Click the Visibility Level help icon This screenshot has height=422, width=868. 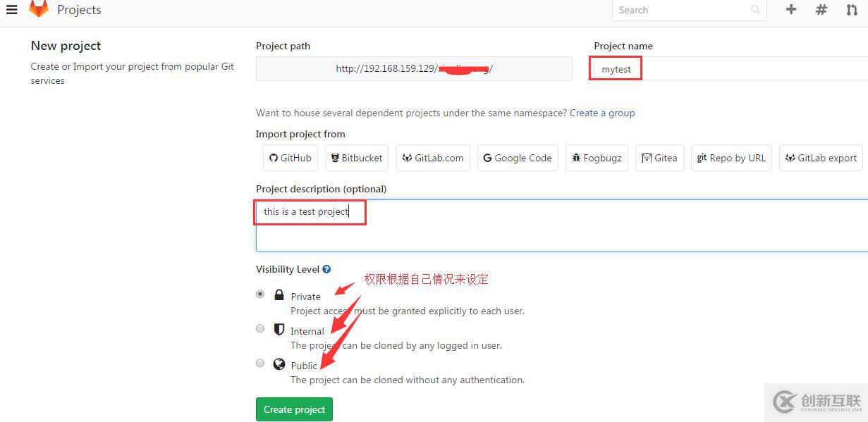(326, 269)
